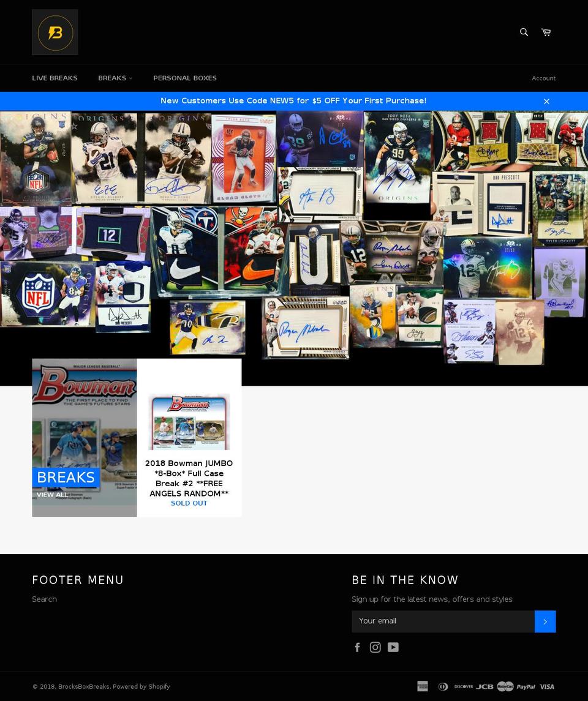Open the Breaks View All collection tile
The width and height of the screenshot is (588, 701).
click(x=85, y=438)
